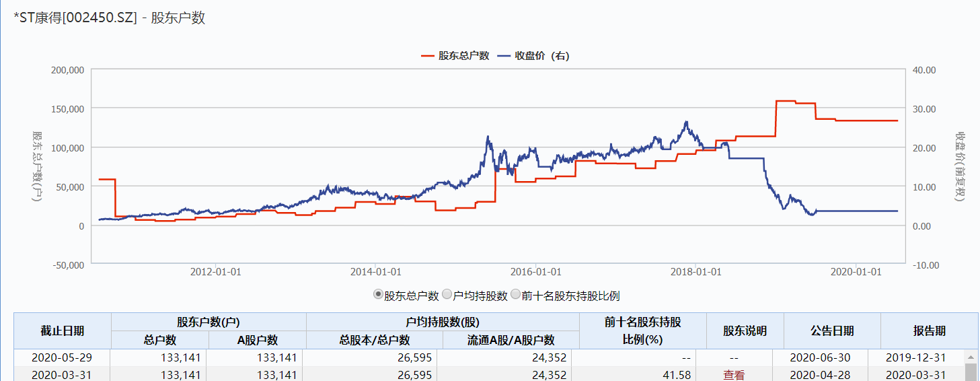Select the 前十名股东持股比例 radio button
This screenshot has height=381, width=980.
516,295
